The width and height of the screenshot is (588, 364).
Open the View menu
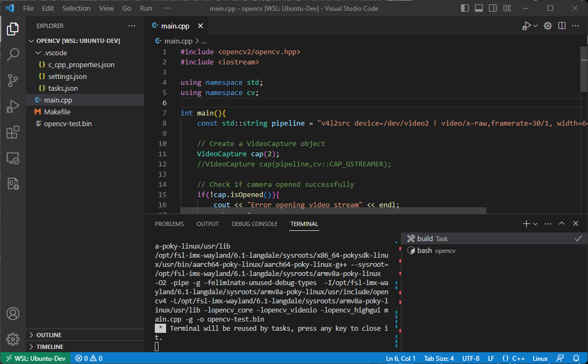click(x=106, y=8)
